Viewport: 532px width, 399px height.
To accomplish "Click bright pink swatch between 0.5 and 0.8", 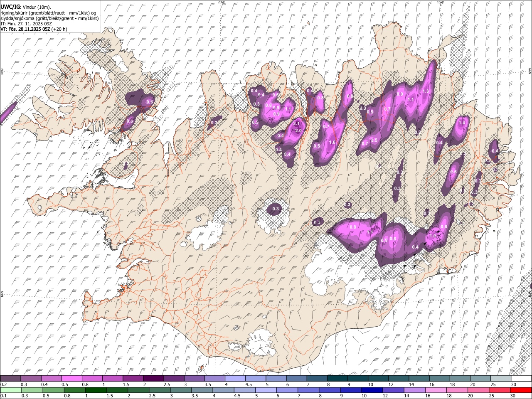I will click(71, 379).
